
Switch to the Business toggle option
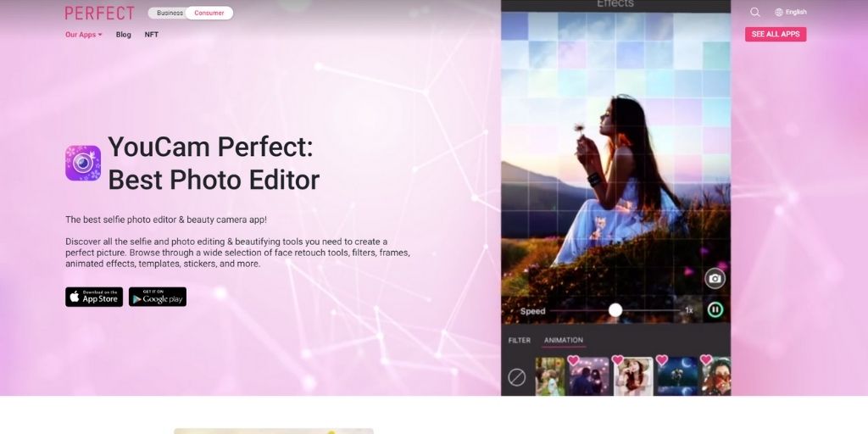pos(170,13)
